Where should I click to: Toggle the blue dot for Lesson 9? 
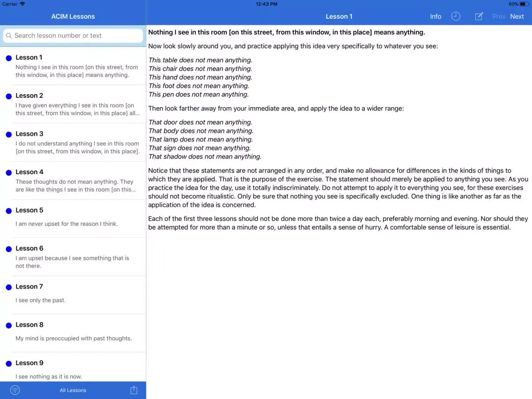point(9,363)
